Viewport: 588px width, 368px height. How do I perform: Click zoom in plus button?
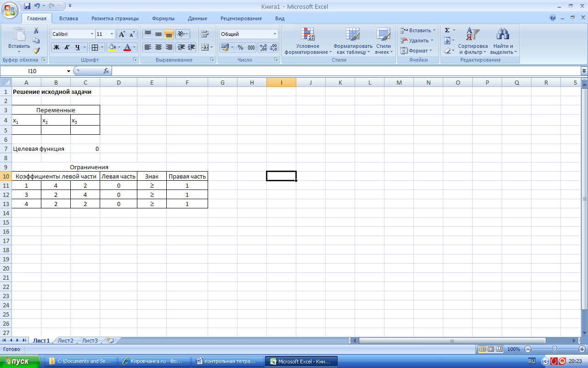tap(582, 349)
